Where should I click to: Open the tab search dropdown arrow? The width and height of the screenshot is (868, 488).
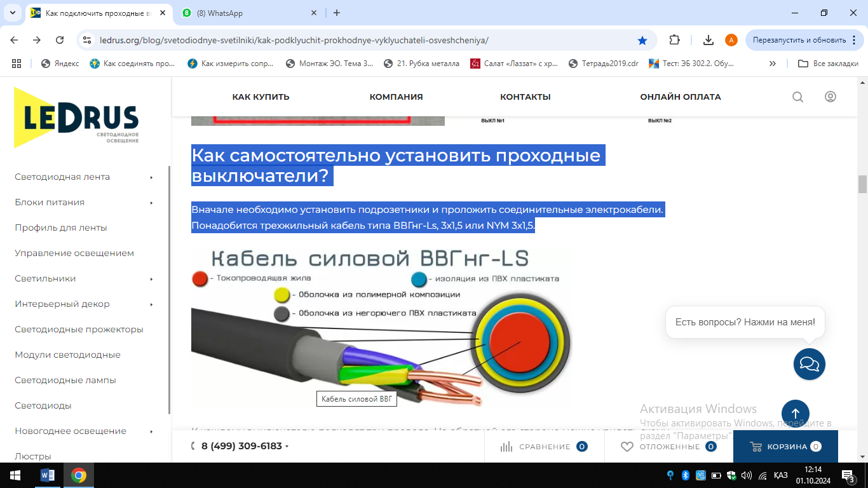[11, 13]
